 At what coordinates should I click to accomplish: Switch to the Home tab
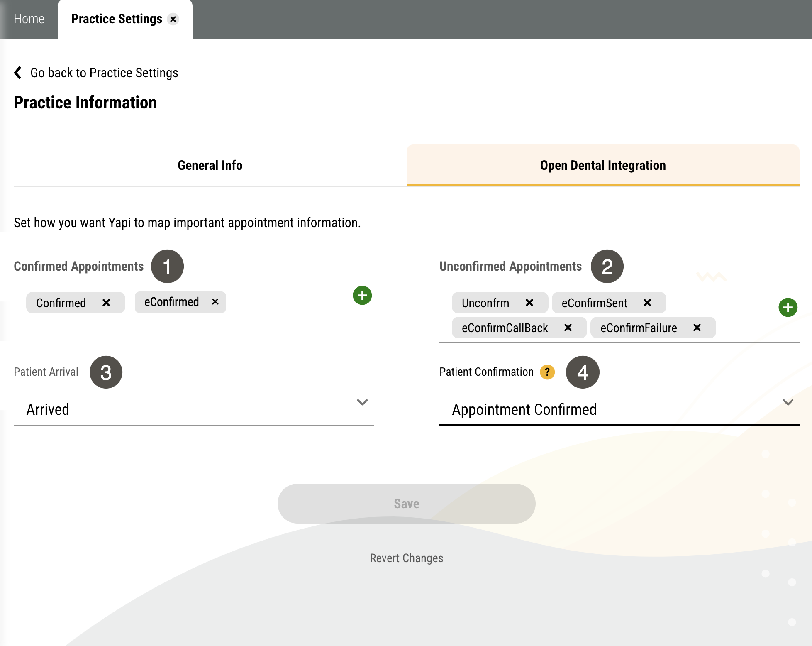[x=29, y=19]
